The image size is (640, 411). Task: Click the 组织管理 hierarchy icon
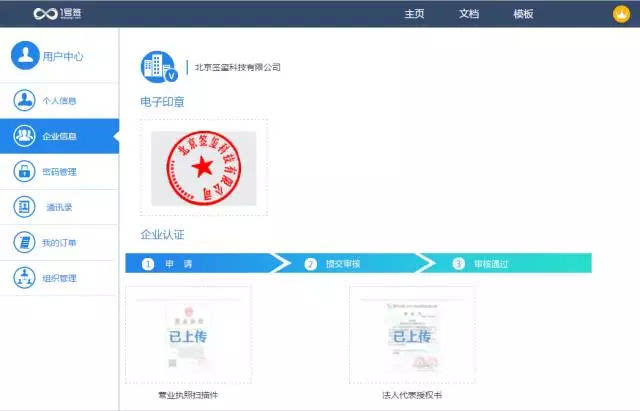pos(24,278)
